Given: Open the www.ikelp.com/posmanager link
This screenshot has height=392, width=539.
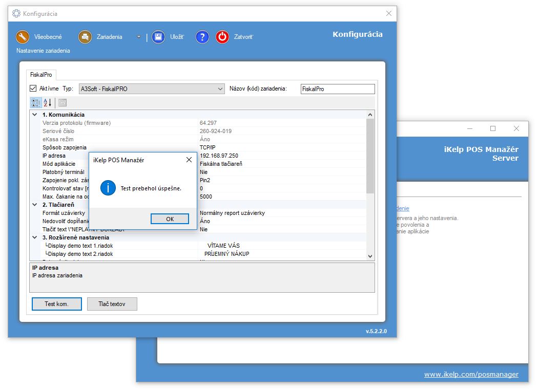Looking at the screenshot, I should pyautogui.click(x=471, y=375).
